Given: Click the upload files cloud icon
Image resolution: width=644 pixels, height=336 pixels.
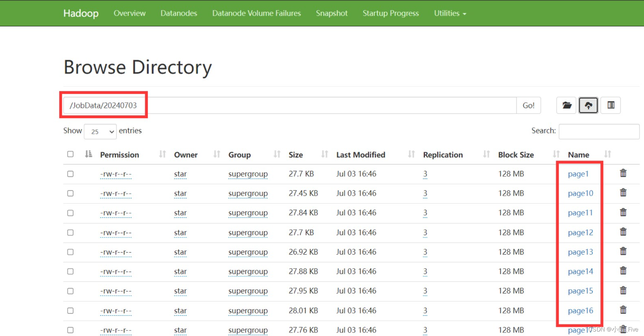Looking at the screenshot, I should click(588, 105).
